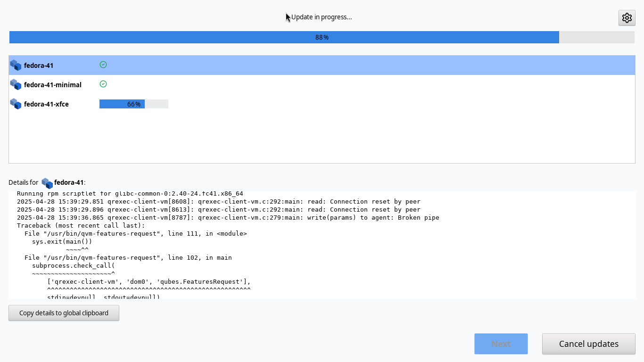644x362 pixels.
Task: Select the fedora-41 row
Action: point(322,65)
